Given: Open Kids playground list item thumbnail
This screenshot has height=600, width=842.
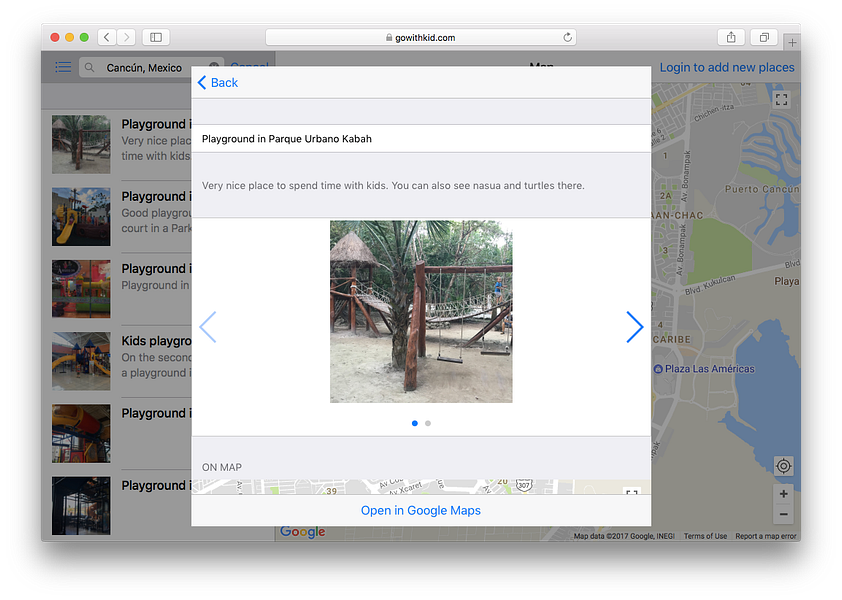Looking at the screenshot, I should 81,361.
